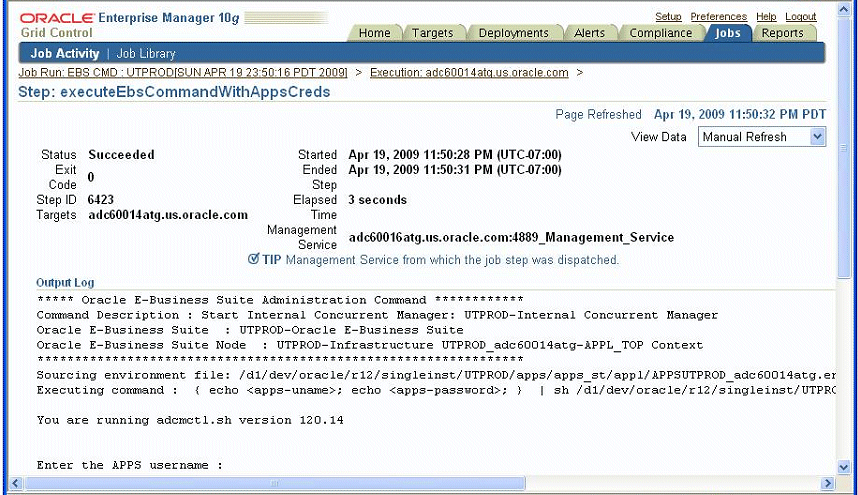
Task: Click the '3 seconds' elapsed time
Action: [x=378, y=200]
